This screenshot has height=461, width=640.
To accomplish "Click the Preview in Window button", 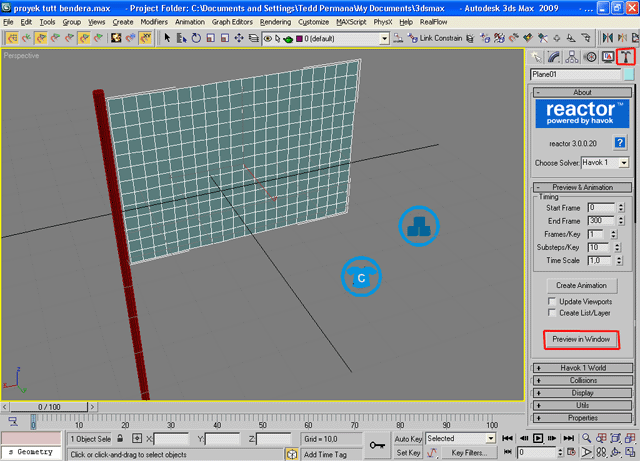I will pos(581,339).
